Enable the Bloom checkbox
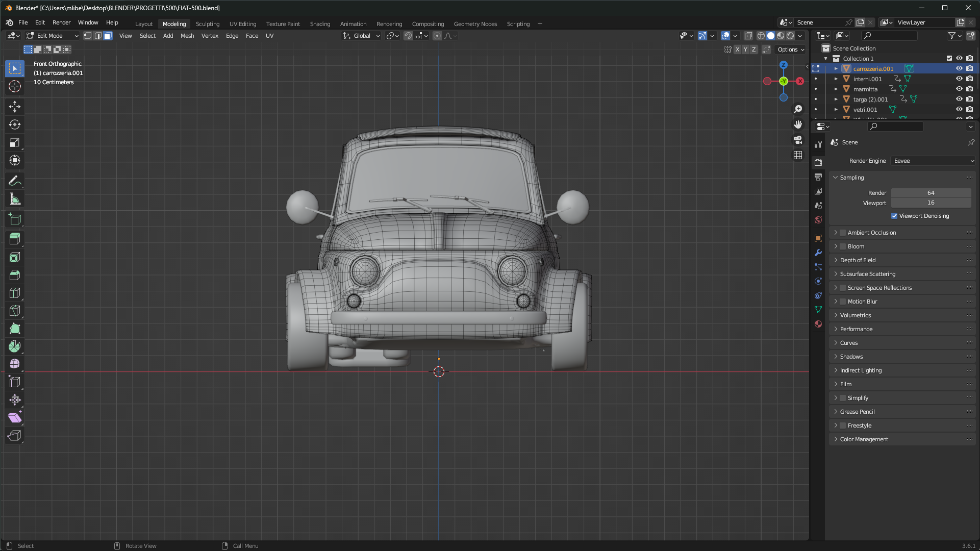 click(843, 246)
